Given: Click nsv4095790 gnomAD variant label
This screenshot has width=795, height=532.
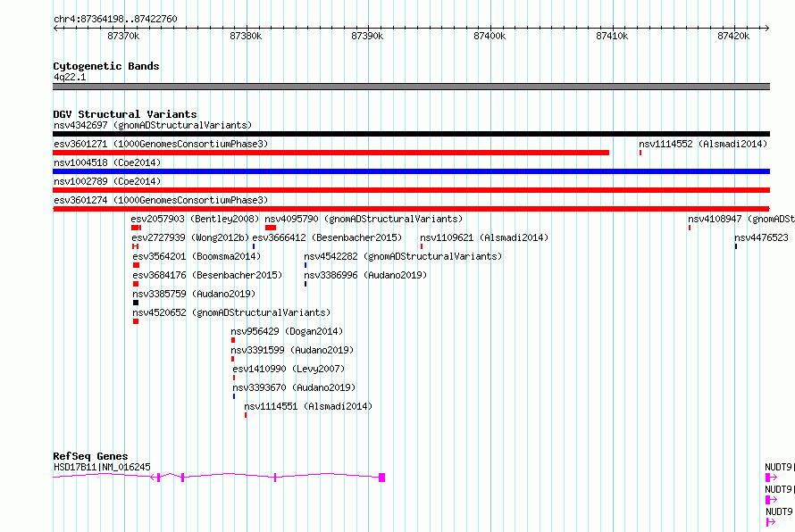Looking at the screenshot, I should tap(364, 219).
